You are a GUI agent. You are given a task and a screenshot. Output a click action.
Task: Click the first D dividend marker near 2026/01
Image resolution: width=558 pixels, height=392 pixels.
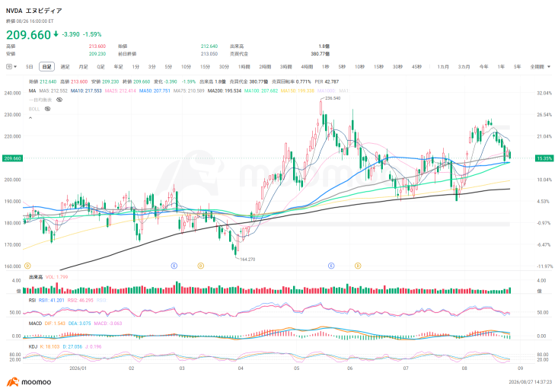coord(27,266)
